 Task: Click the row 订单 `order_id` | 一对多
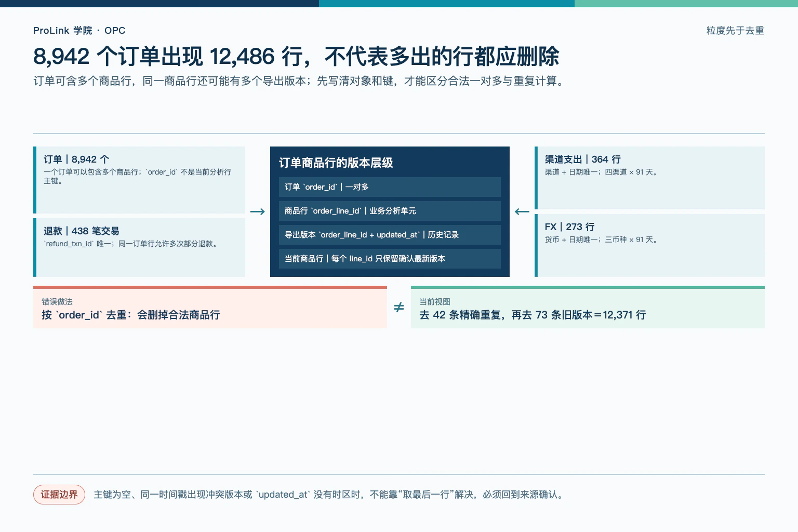[x=390, y=187]
